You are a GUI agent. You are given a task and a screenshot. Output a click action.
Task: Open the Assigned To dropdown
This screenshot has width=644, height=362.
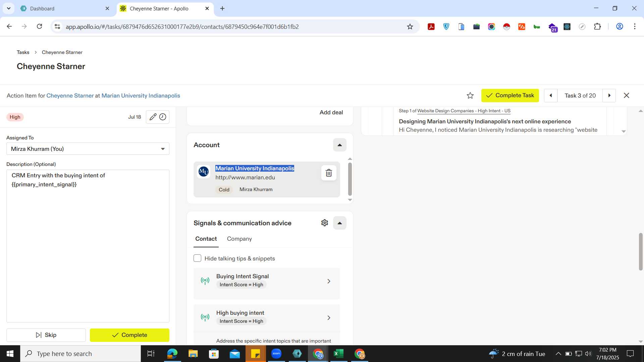click(x=88, y=149)
